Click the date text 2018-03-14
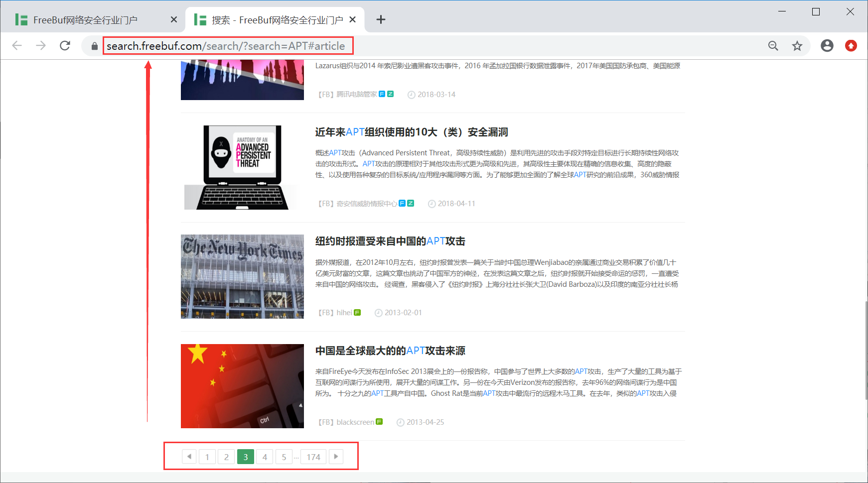 coord(436,95)
